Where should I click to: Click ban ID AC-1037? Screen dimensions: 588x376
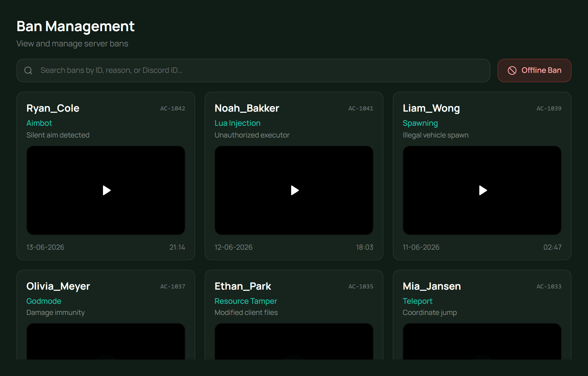(x=173, y=286)
